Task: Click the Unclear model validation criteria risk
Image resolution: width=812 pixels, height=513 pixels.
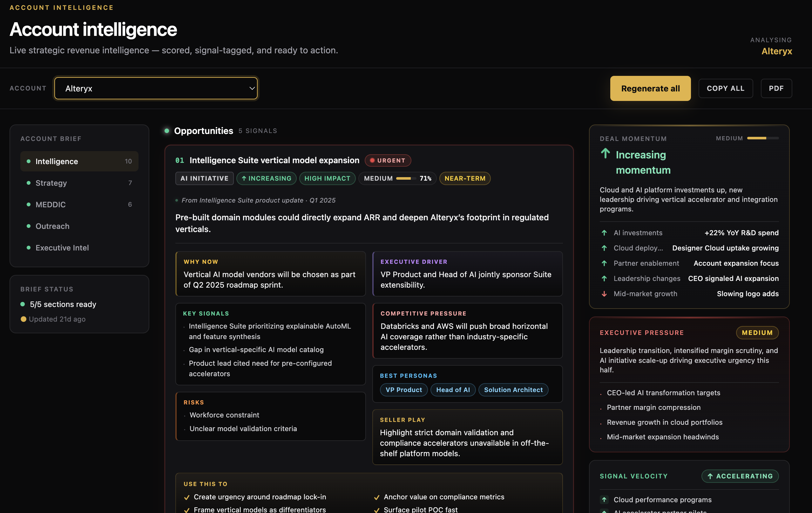Action: (x=243, y=428)
